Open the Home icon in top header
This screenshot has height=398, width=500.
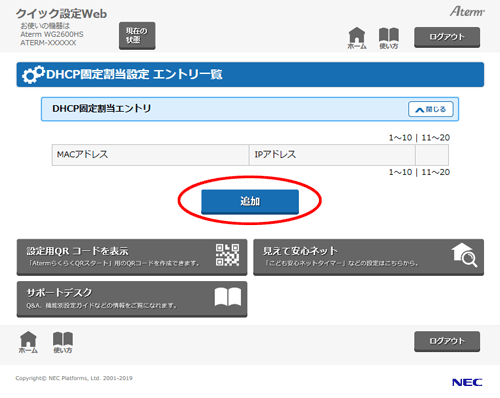pyautogui.click(x=357, y=38)
